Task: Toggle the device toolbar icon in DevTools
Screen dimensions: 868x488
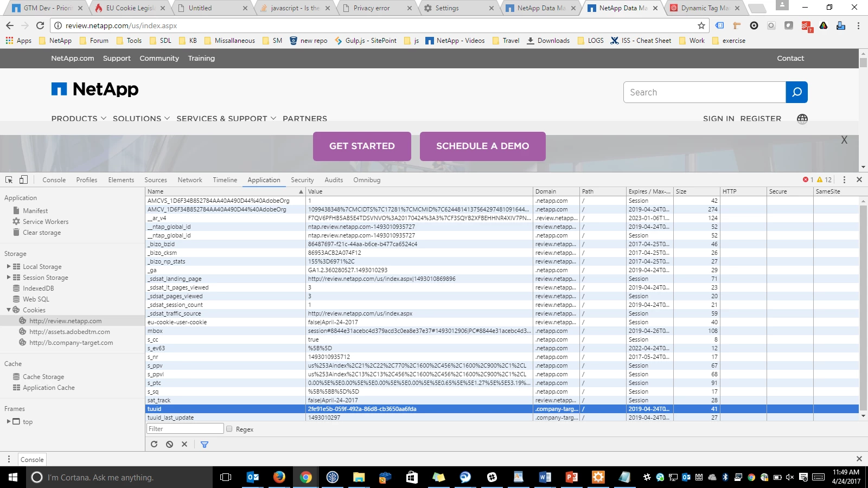Action: tap(23, 179)
